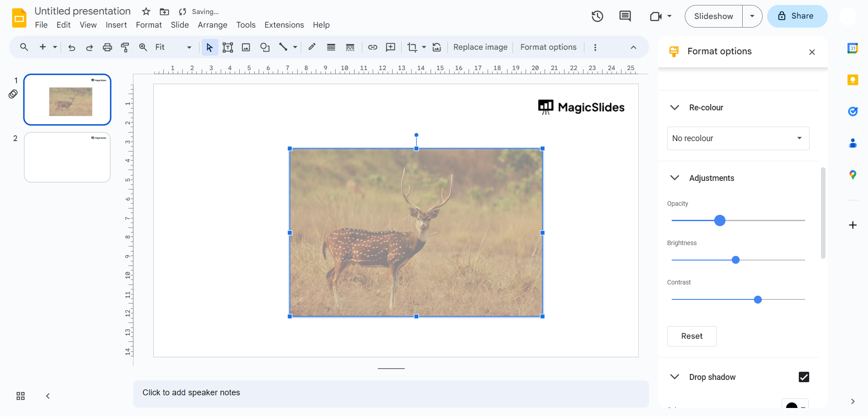The width and height of the screenshot is (868, 417).
Task: Select the paint format roller icon
Action: coord(125,47)
